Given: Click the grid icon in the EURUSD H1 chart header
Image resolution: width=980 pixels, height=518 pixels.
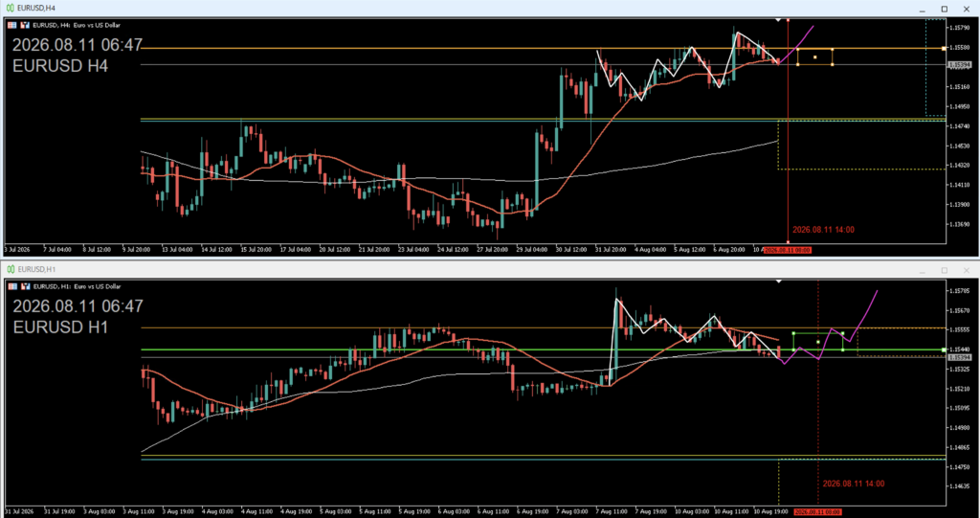Looking at the screenshot, I should click(x=12, y=286).
